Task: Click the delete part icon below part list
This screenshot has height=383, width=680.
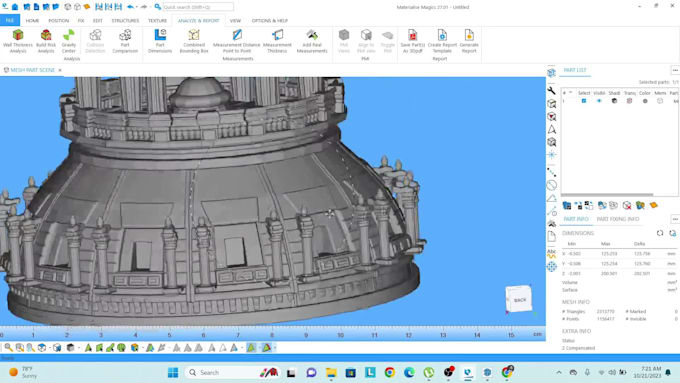Action: point(627,205)
